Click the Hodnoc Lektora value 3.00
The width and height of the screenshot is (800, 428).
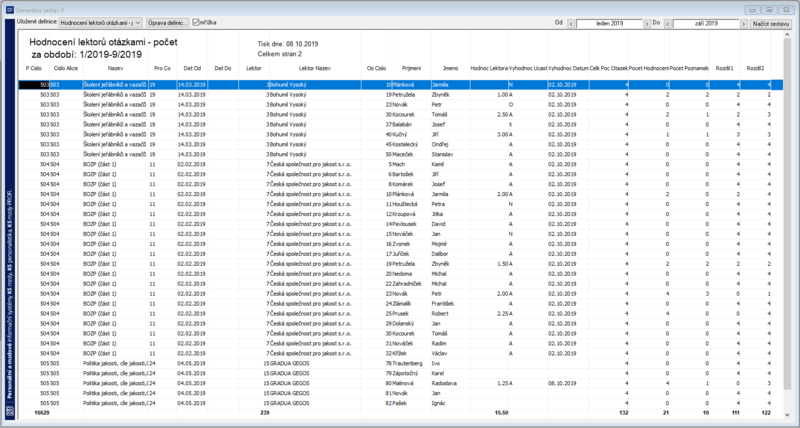click(x=502, y=135)
